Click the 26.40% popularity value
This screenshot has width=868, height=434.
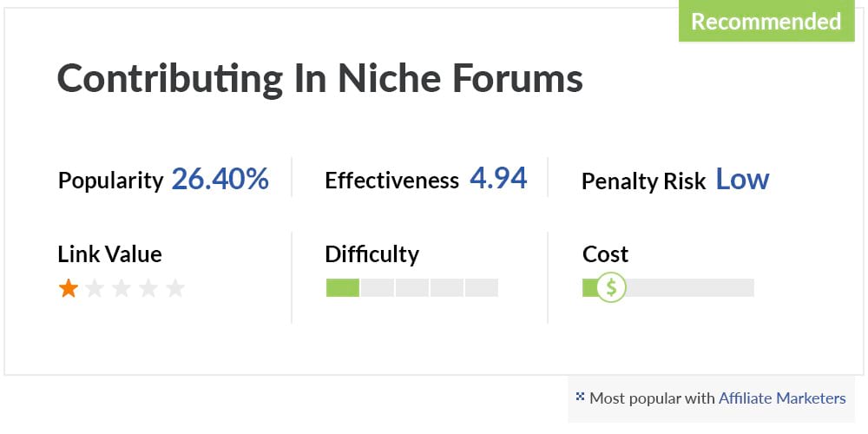(220, 180)
